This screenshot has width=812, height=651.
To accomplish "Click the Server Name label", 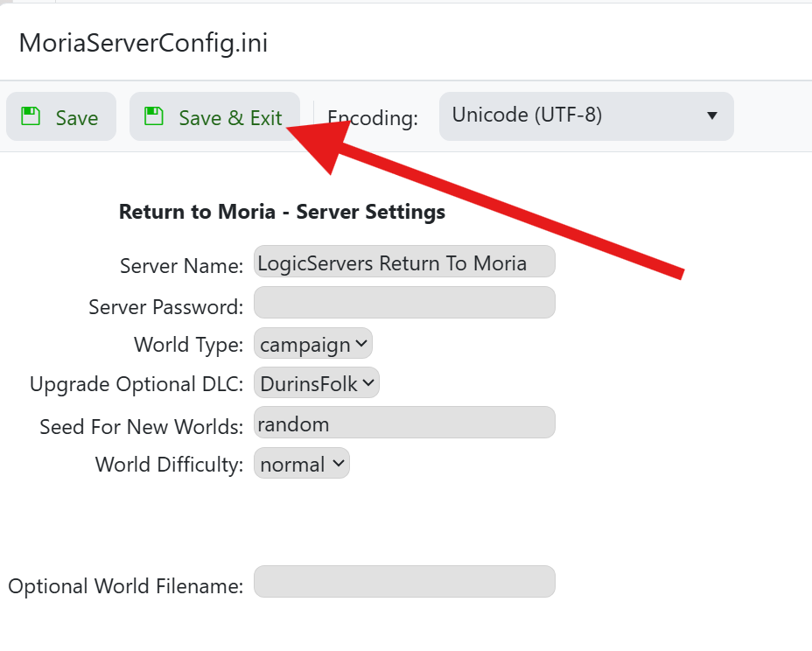I will [x=181, y=266].
